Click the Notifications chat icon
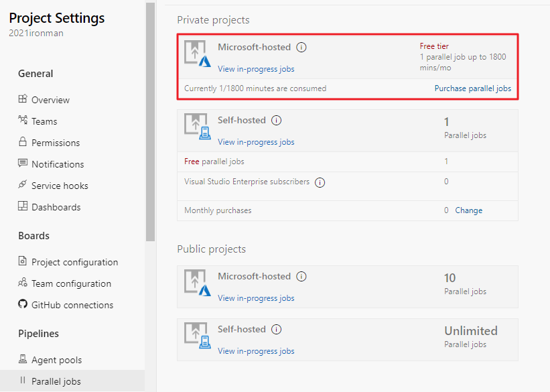The image size is (550, 392). coord(23,164)
